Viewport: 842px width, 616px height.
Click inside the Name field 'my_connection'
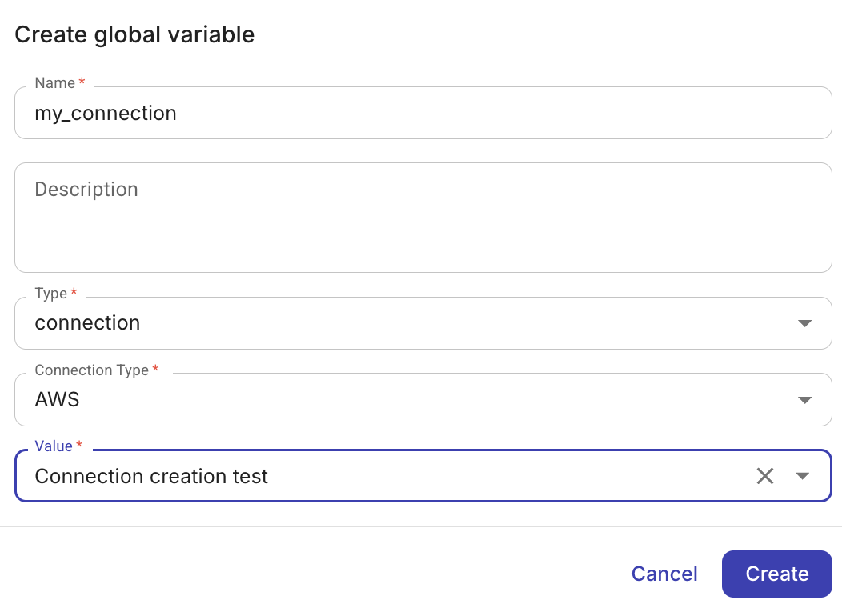(x=320, y=113)
